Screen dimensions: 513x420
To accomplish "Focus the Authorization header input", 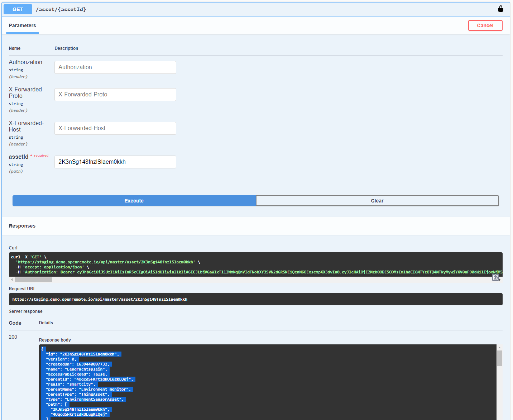I will point(115,67).
